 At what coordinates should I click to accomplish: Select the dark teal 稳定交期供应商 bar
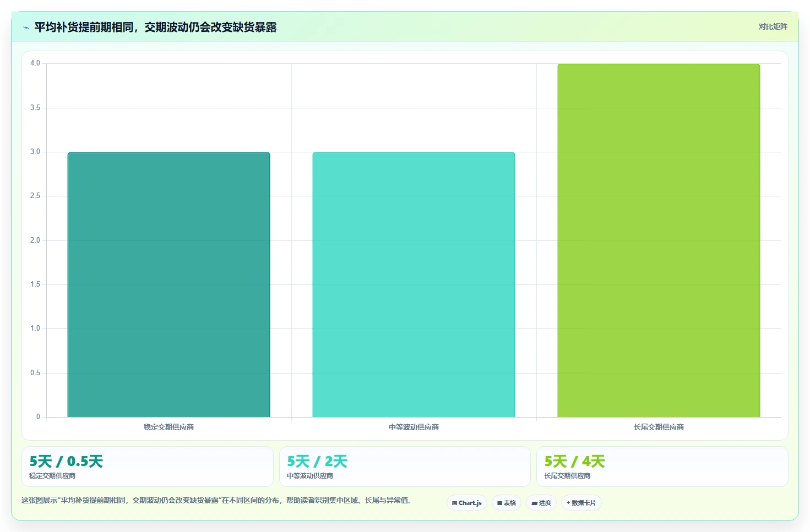point(168,284)
